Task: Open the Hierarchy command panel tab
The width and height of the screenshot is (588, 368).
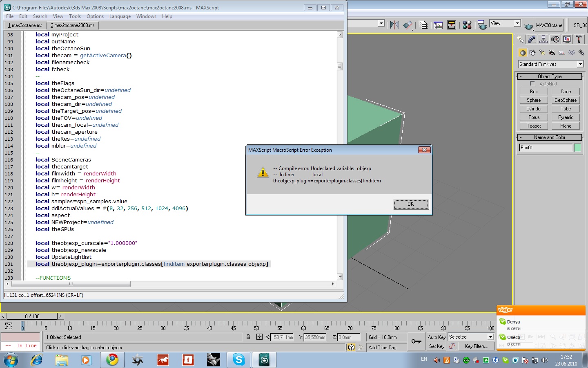Action: click(543, 39)
